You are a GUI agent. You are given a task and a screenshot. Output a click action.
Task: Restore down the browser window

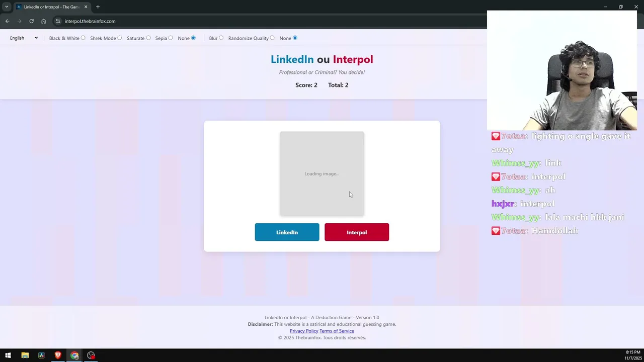click(x=621, y=7)
